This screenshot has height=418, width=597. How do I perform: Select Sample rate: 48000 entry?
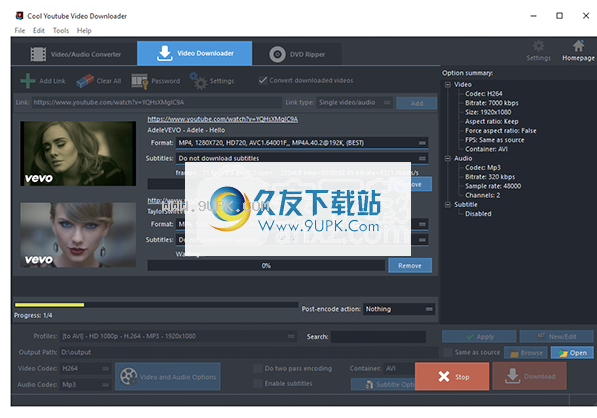pyautogui.click(x=493, y=186)
